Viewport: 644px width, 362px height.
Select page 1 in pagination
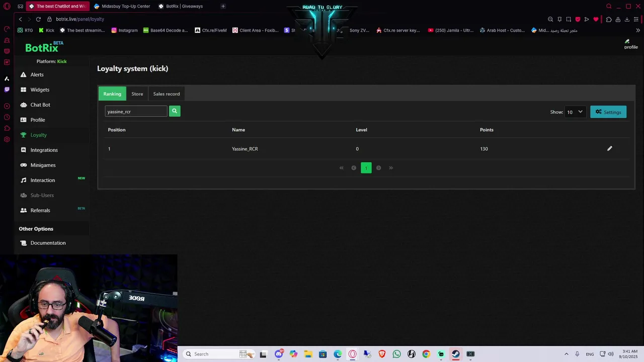point(366,168)
